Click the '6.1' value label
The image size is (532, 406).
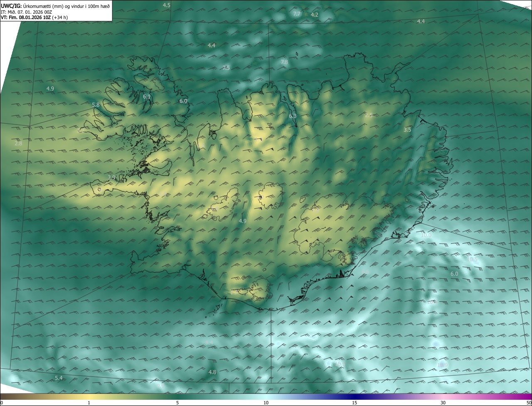point(147,97)
